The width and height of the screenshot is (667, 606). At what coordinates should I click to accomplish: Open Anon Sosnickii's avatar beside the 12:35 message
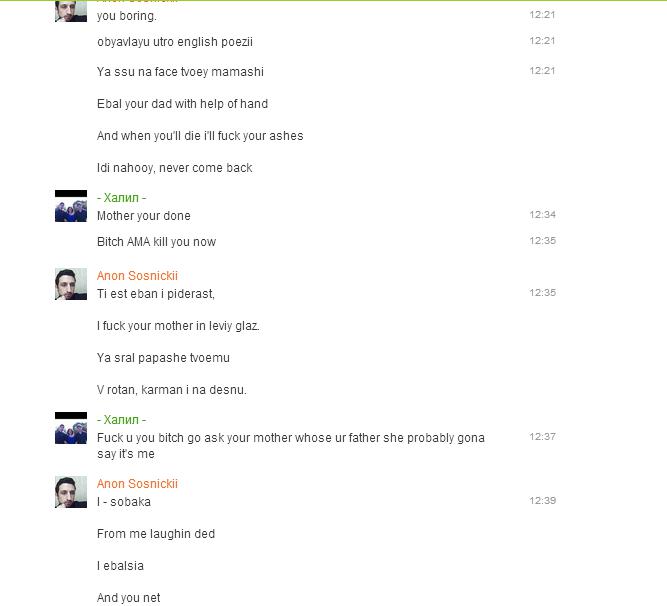coord(71,284)
